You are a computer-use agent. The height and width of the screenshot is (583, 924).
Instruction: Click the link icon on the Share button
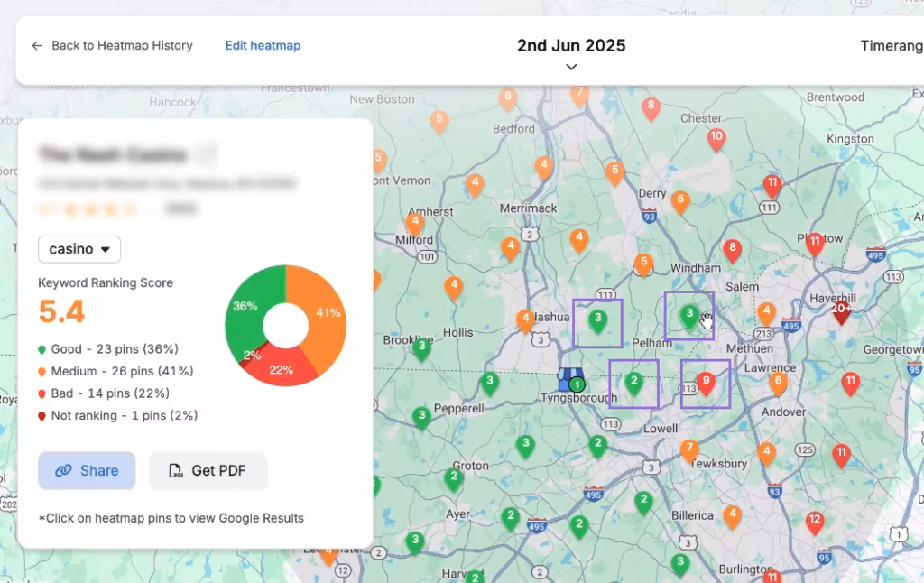[63, 470]
